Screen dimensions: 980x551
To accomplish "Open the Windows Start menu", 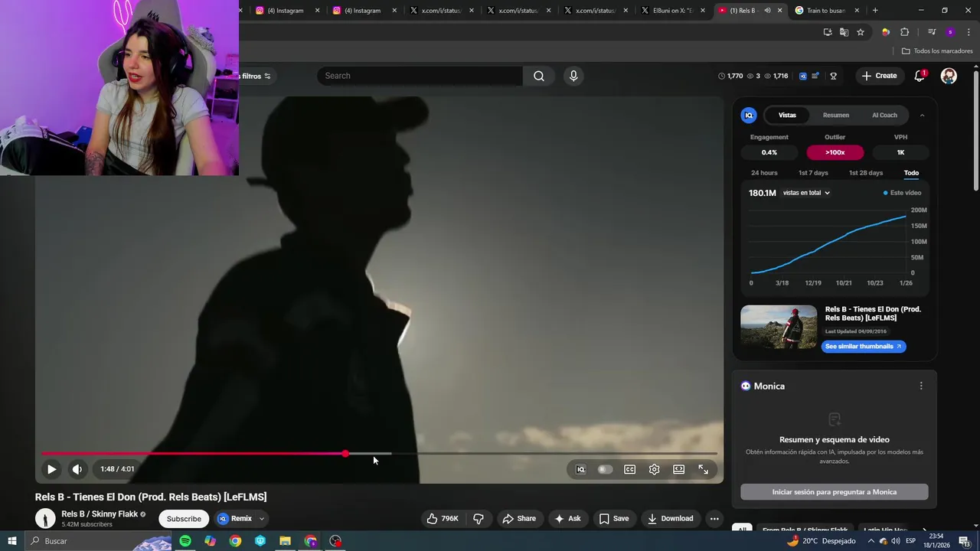I will coord(12,541).
